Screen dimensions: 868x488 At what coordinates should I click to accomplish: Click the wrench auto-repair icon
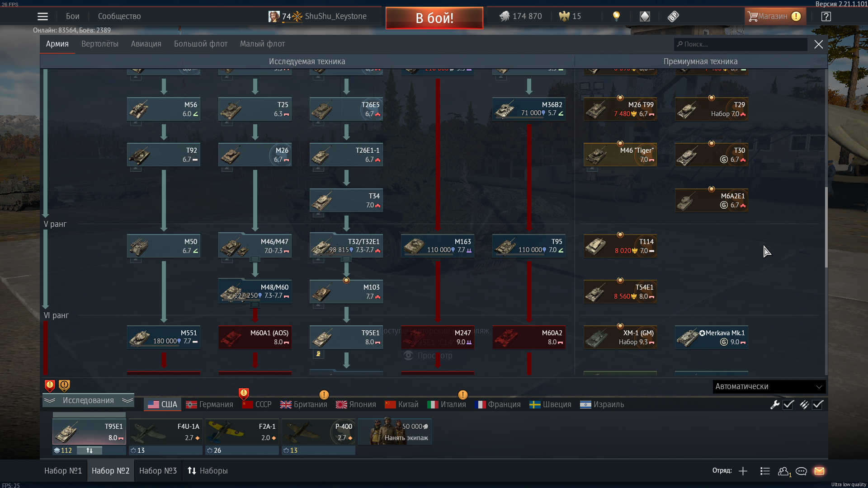click(775, 405)
